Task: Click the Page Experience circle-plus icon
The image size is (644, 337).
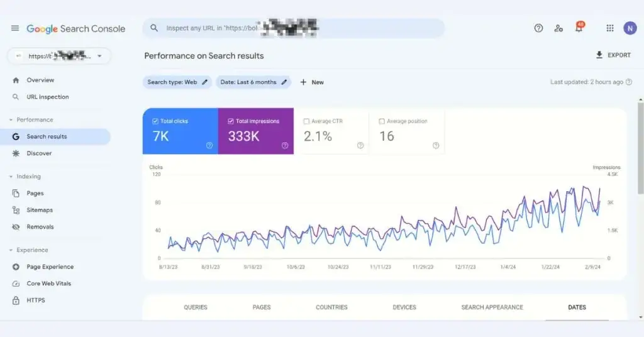Action: tap(16, 267)
